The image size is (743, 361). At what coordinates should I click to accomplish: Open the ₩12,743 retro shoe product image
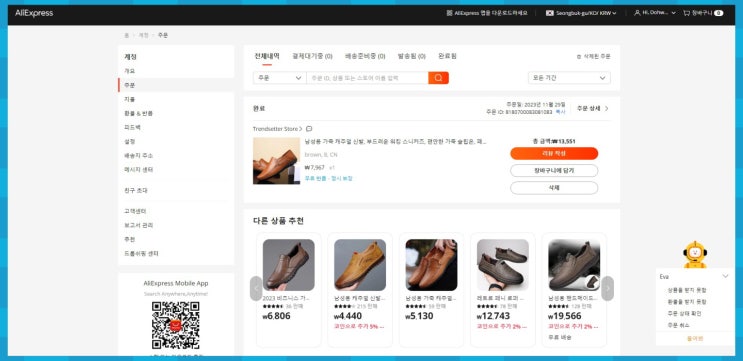click(503, 265)
